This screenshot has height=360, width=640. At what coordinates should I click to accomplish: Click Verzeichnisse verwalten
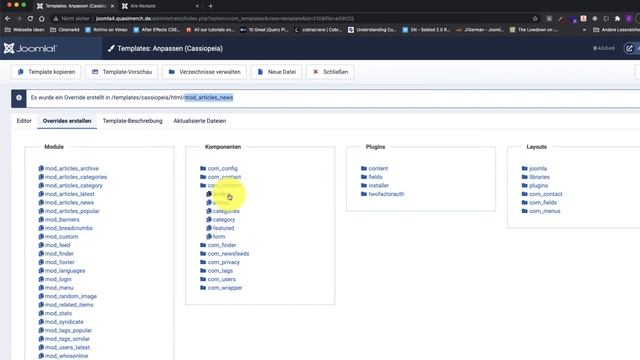tap(204, 72)
